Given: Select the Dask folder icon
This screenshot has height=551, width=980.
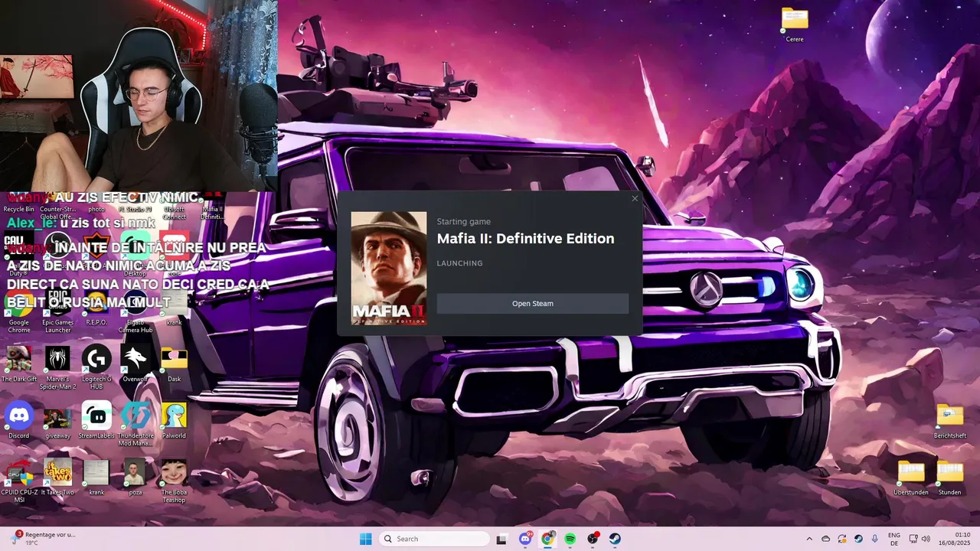Looking at the screenshot, I should click(x=174, y=364).
